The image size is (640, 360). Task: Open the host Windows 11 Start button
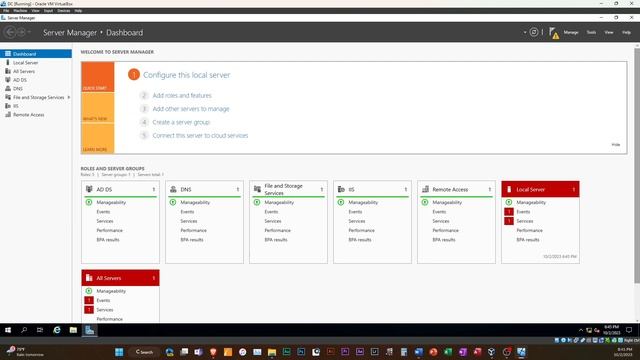coord(119,352)
